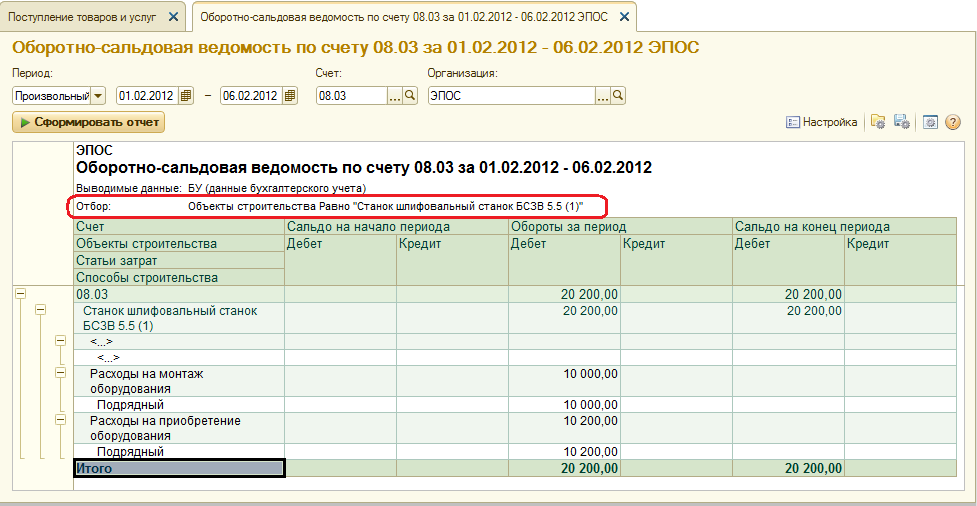Select Подрядный under Расходы на приобретение
This screenshot has width=977, height=506.
[x=179, y=451]
